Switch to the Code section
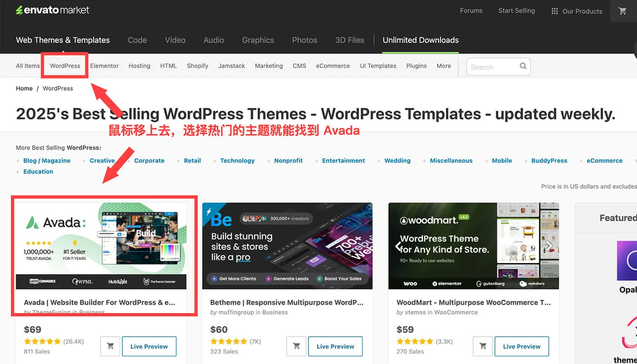Viewport: 637px width, 364px height. (x=137, y=40)
